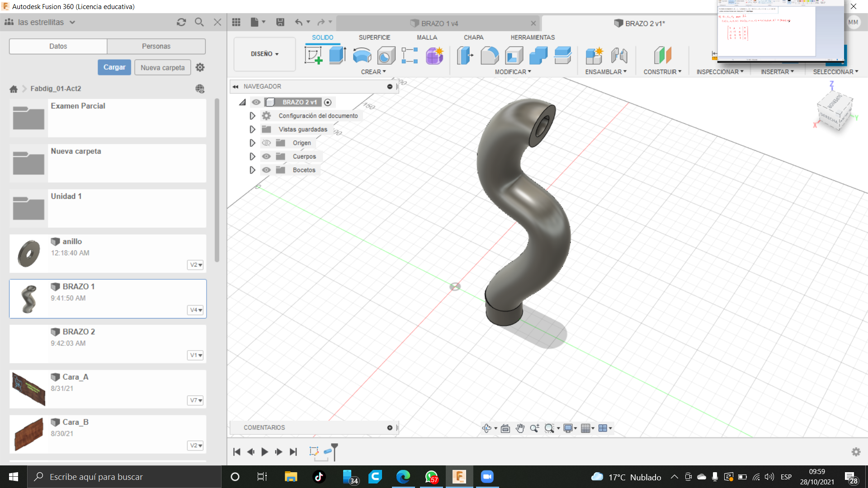Select the Shell tool icon
Viewport: 868px width, 488px height.
tap(514, 56)
